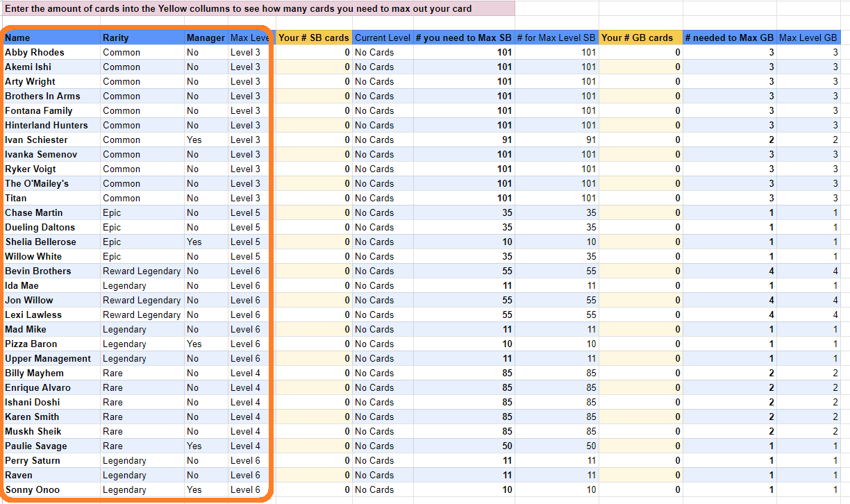Select Bevin Brothers' Reward Legendary rarity cell
Image resolution: width=850 pixels, height=504 pixels.
click(142, 271)
